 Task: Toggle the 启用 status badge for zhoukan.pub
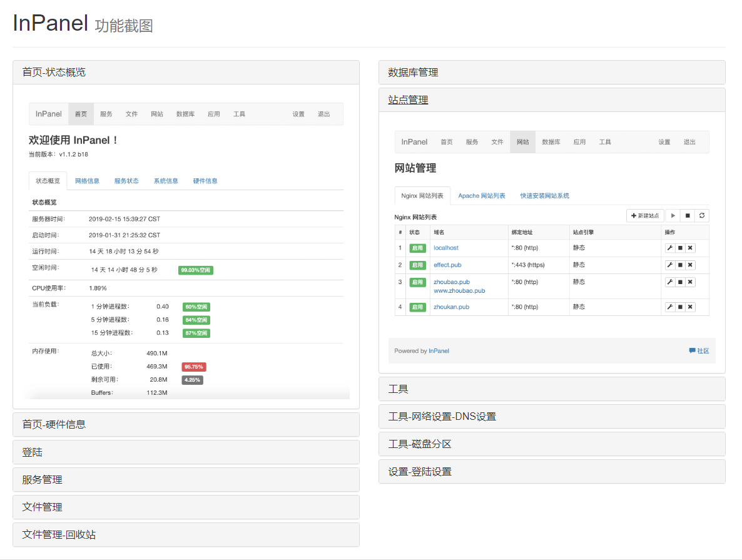pyautogui.click(x=417, y=307)
